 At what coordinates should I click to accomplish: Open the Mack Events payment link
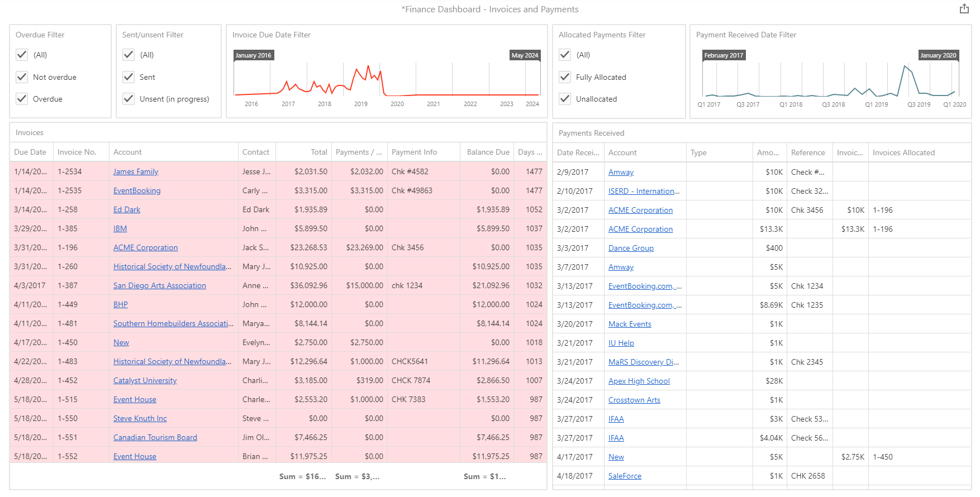630,324
